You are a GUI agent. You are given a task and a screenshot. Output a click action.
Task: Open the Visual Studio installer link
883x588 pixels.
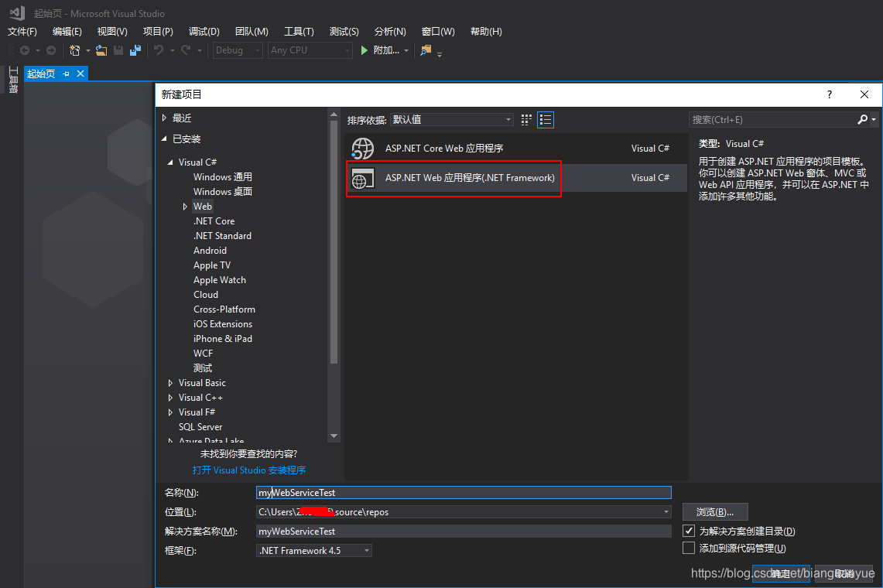(249, 470)
